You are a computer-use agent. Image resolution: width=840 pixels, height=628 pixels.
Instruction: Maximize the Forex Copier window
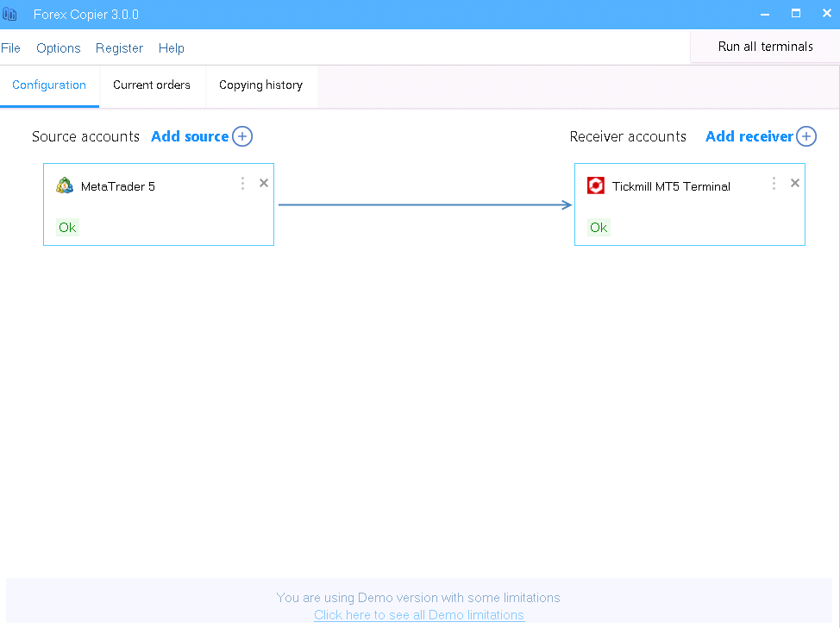tap(796, 14)
